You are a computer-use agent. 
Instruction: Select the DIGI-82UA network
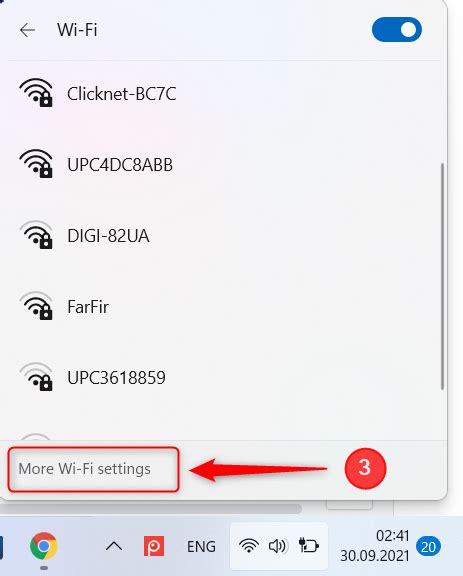tap(220, 235)
